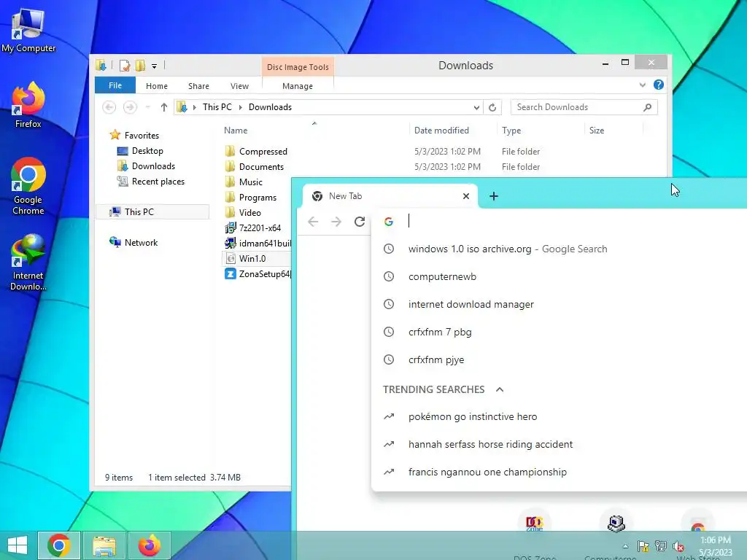747x560 pixels.
Task: Select the Compressed folder
Action: point(263,152)
